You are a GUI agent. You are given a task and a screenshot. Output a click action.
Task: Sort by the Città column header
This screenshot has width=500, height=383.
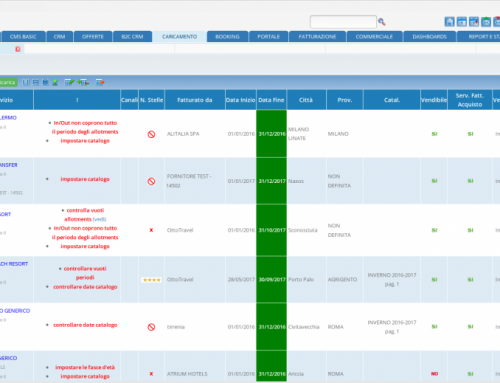coord(306,100)
